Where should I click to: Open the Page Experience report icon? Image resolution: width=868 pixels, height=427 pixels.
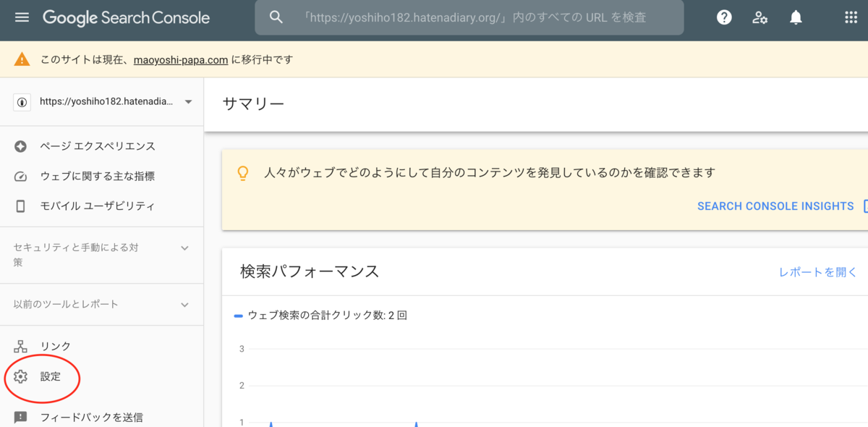coord(20,146)
